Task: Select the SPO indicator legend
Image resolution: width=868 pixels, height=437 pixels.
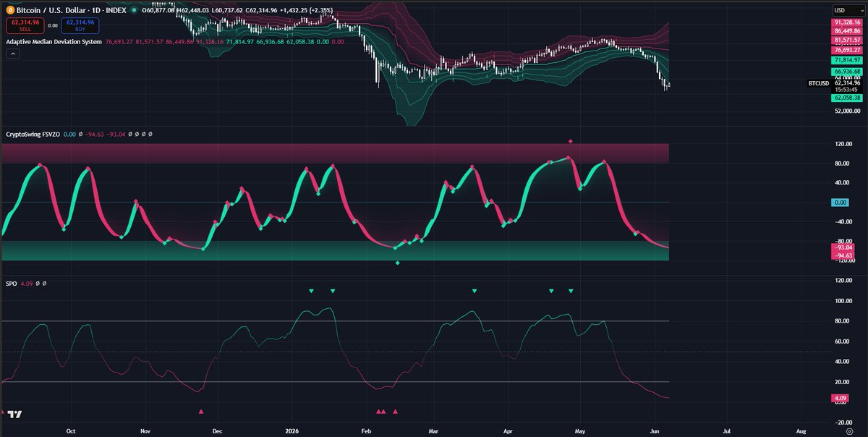Action: point(11,284)
